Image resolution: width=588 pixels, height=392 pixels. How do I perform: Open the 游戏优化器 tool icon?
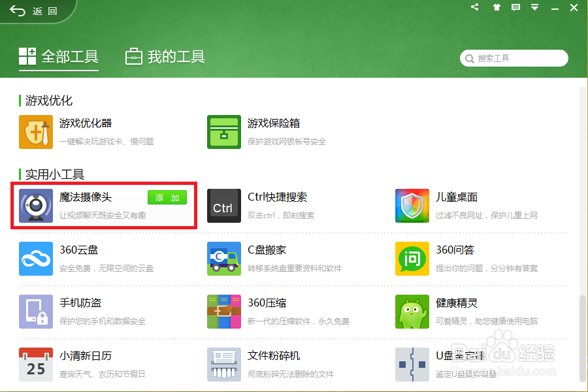coord(35,131)
